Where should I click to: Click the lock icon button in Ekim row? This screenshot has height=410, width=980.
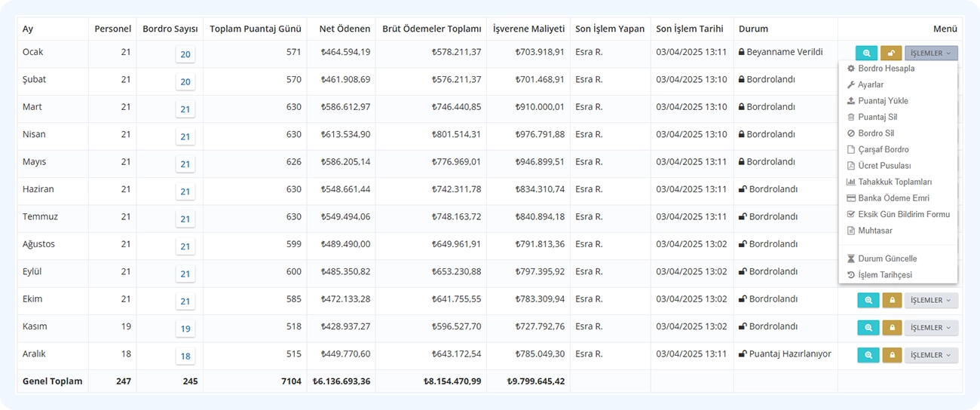tap(892, 300)
